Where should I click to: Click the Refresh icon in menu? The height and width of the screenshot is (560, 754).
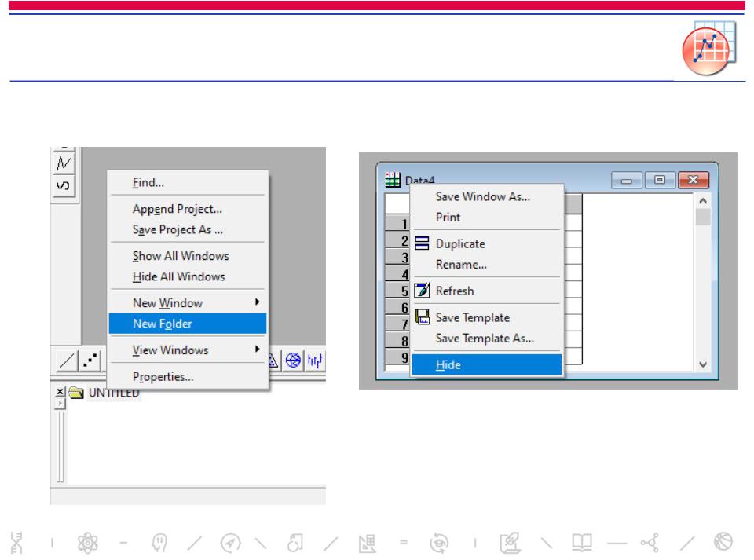click(422, 291)
